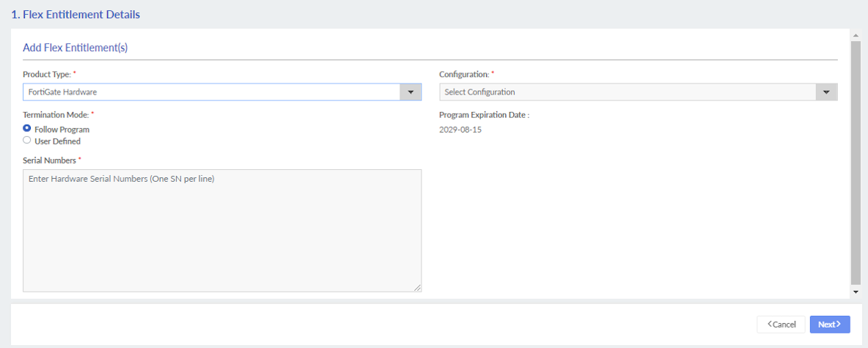Click the Select Configuration field

coord(628,92)
